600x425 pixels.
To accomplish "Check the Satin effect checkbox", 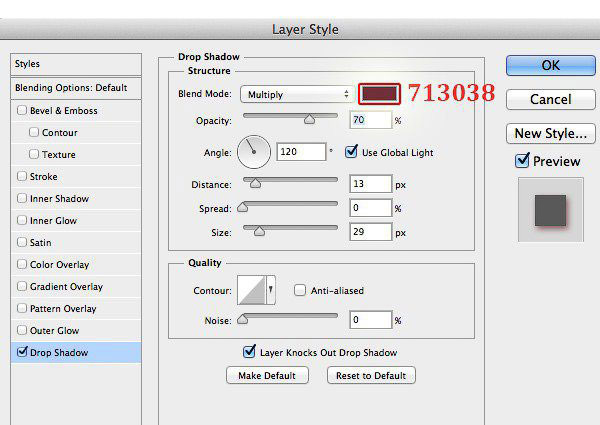I will (22, 242).
